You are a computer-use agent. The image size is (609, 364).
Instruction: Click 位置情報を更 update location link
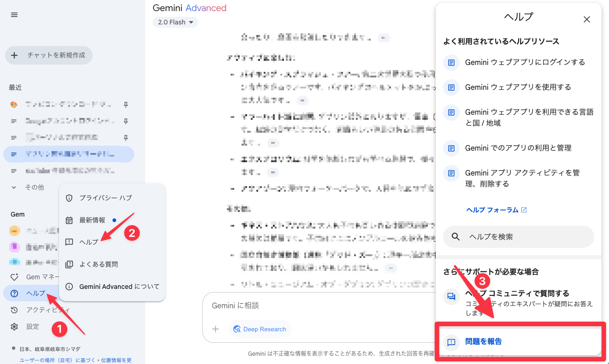pyautogui.click(x=116, y=360)
